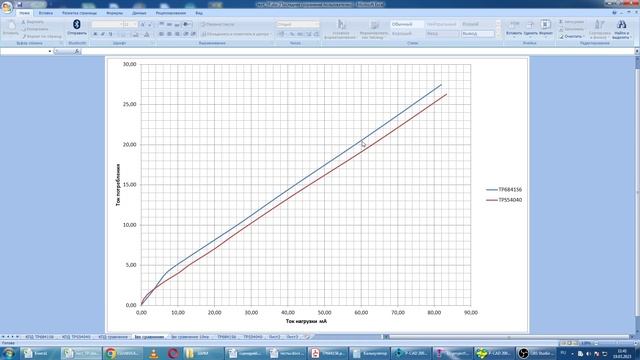Open the round Office button menu

coord(7,8)
